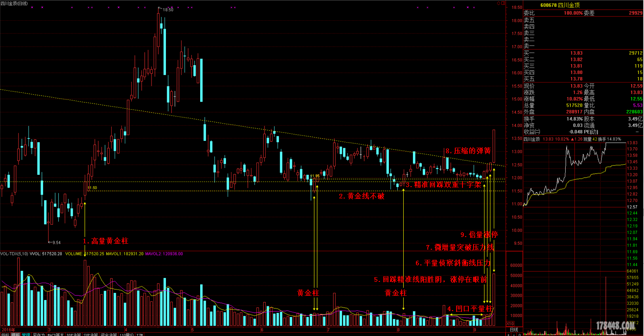Click the 买五 price 13.78
Screen dimensions: 644x336
[576, 79]
